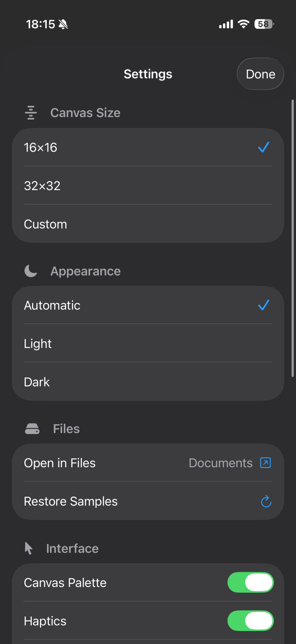Tap the Canvas Size section icon
Image resolution: width=296 pixels, height=644 pixels.
(x=31, y=113)
